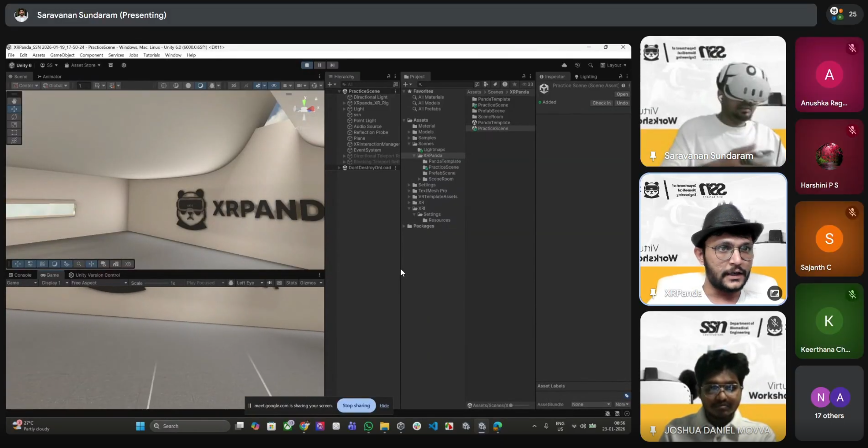
Task: Switch to the Lighting tab
Action: pyautogui.click(x=586, y=77)
